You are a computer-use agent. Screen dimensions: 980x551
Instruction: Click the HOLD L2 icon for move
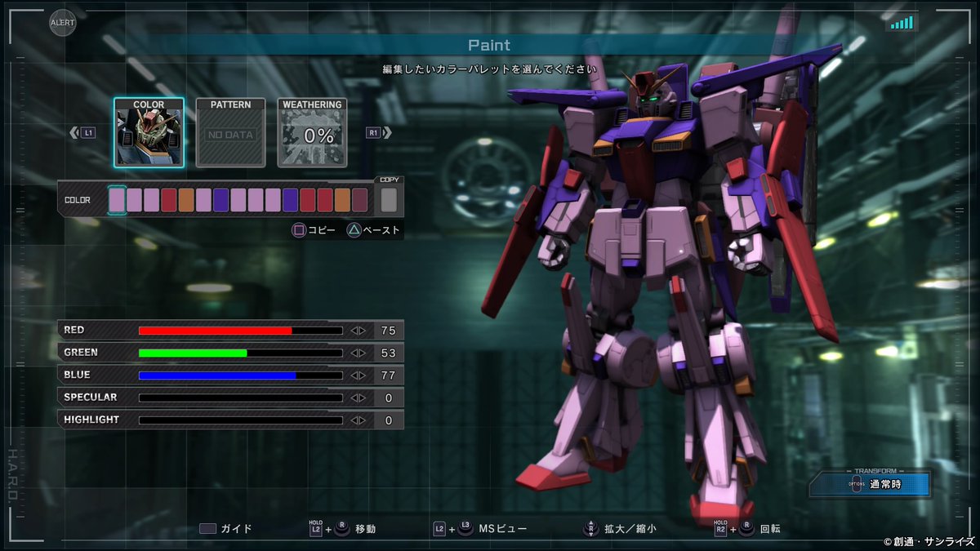316,528
